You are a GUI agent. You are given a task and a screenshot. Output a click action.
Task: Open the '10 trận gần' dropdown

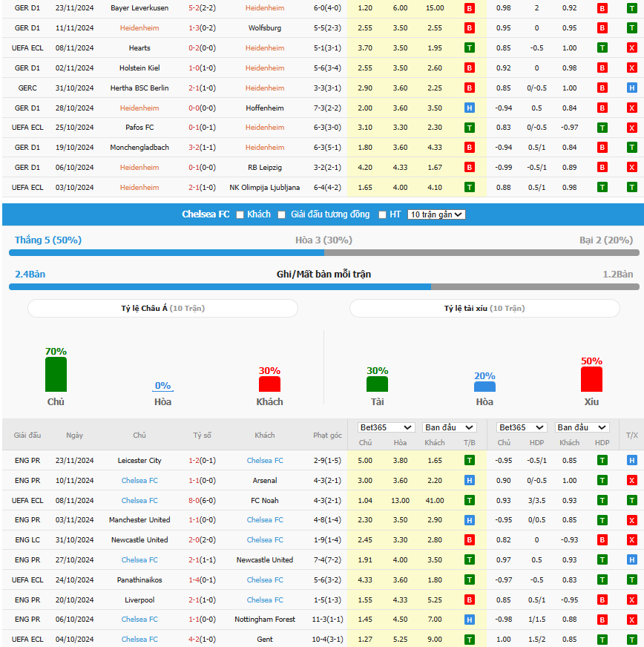436,214
